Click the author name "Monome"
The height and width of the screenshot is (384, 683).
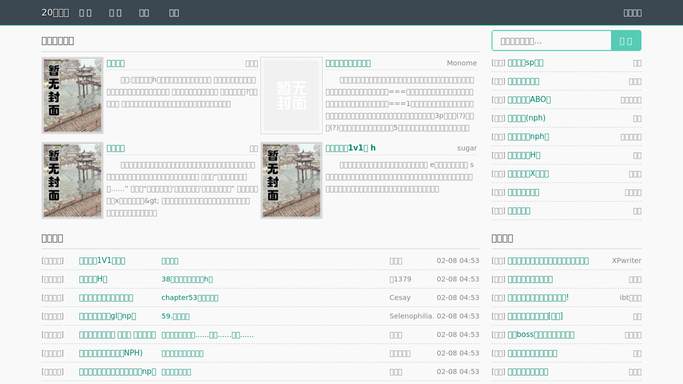pos(461,63)
